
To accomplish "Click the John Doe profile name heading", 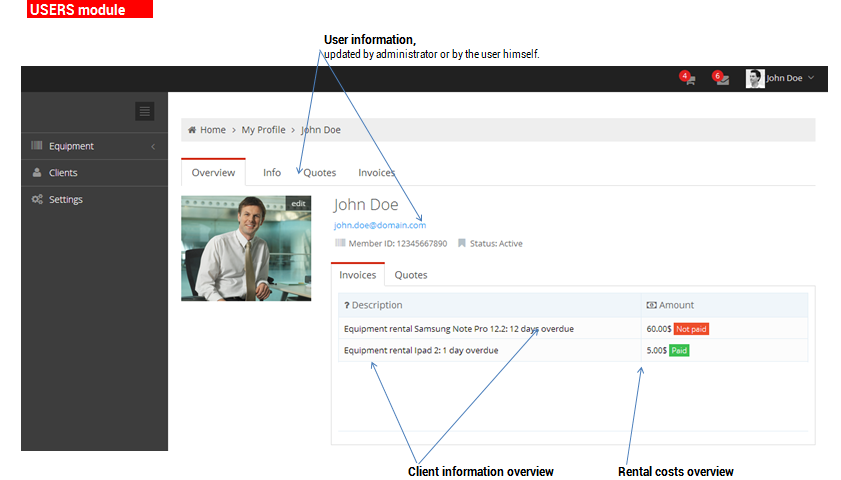I will 366,205.
